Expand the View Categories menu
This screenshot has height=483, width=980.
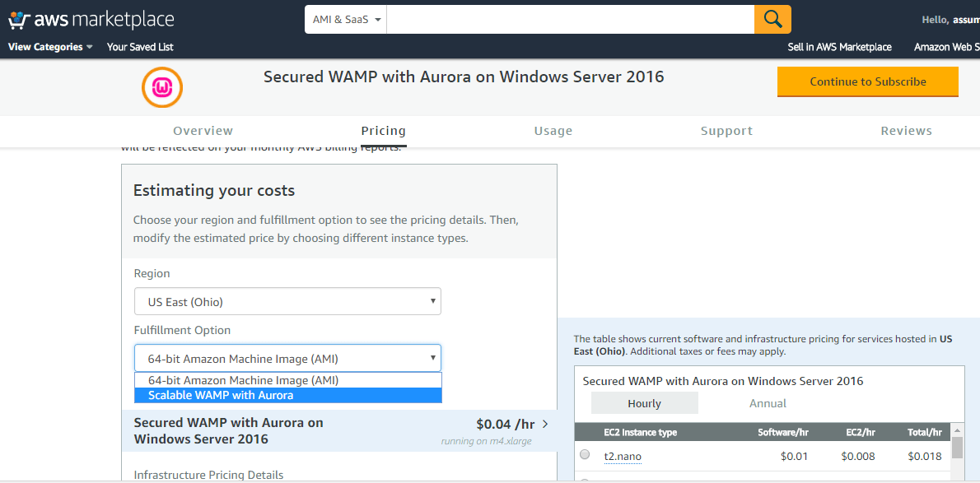coord(50,47)
